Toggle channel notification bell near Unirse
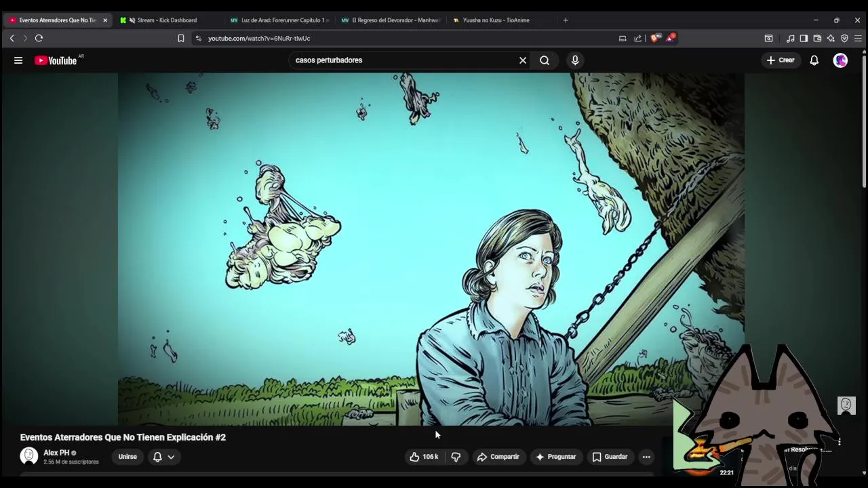This screenshot has height=488, width=868. [157, 457]
